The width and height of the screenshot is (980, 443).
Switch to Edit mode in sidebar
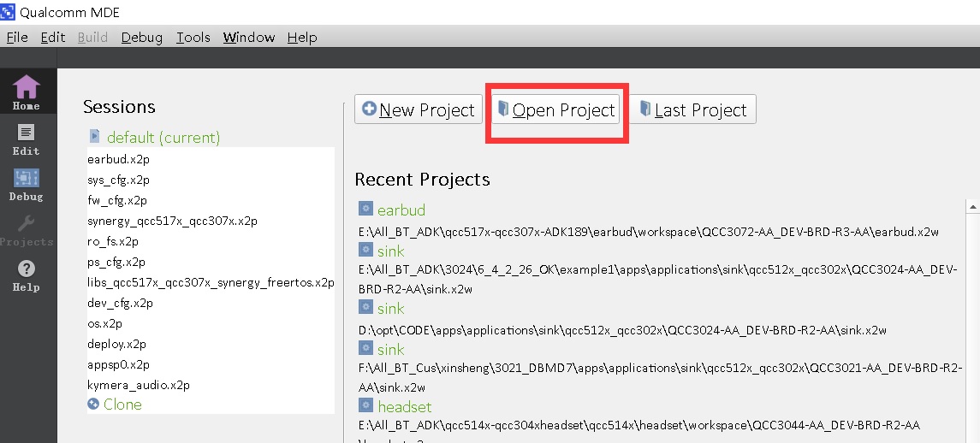tap(26, 139)
